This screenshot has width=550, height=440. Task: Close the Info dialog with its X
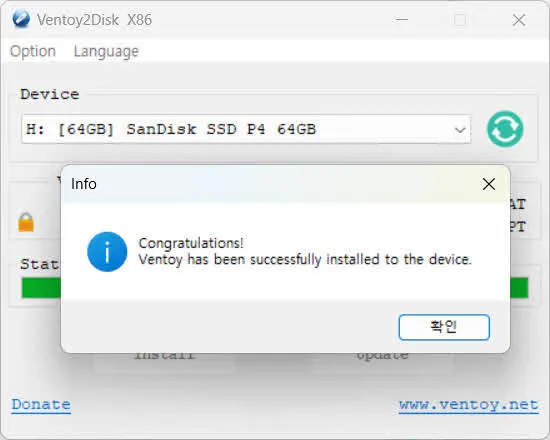[489, 184]
